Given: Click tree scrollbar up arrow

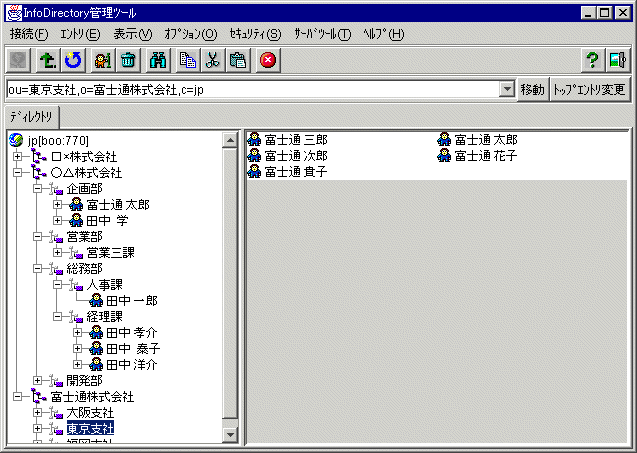Looking at the screenshot, I should pyautogui.click(x=230, y=140).
